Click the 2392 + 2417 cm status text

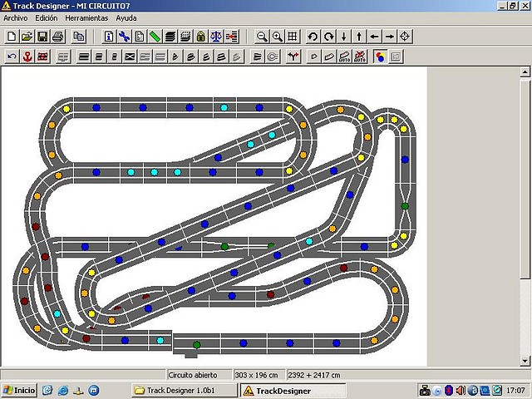(x=314, y=375)
